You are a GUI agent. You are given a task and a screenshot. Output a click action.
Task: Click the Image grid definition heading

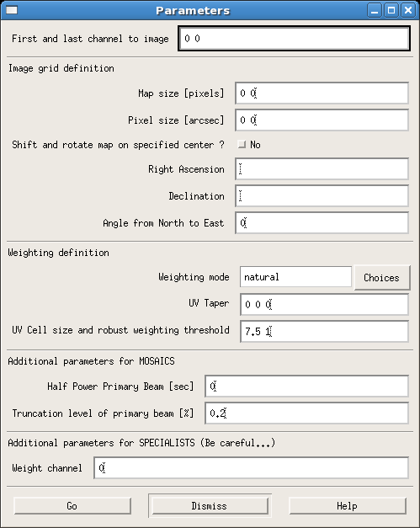tap(61, 68)
